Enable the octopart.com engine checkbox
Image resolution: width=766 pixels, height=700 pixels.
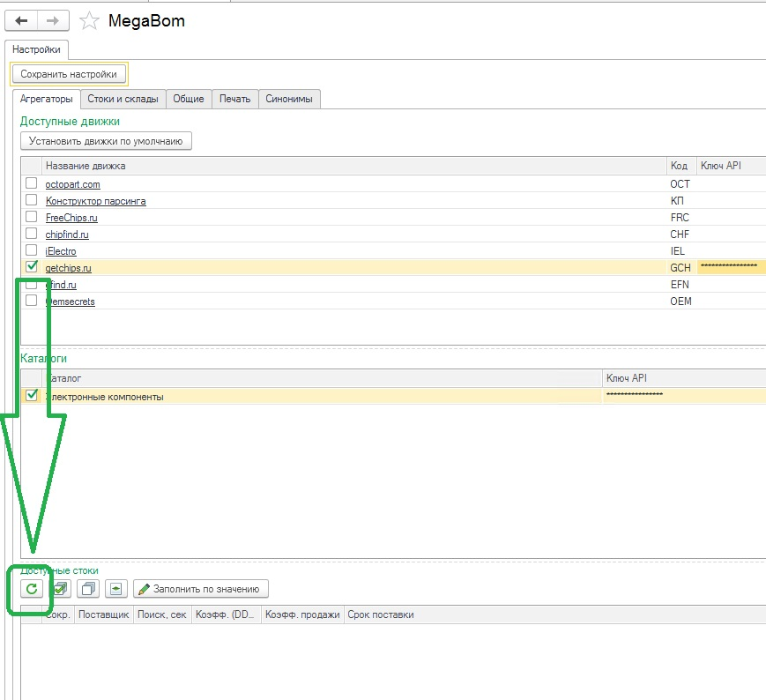point(32,183)
